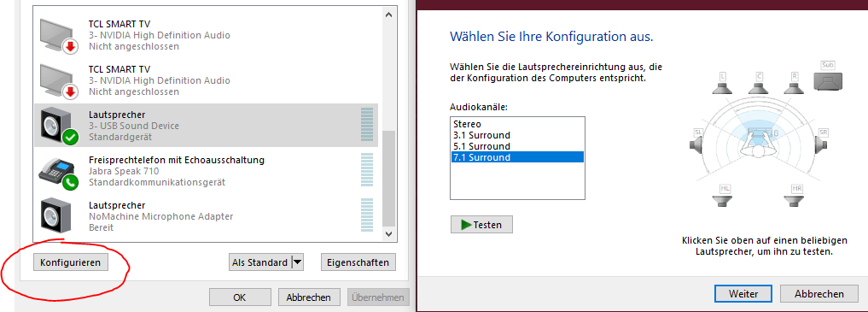Click the first TCL SMART TV monitor icon

pos(59,36)
